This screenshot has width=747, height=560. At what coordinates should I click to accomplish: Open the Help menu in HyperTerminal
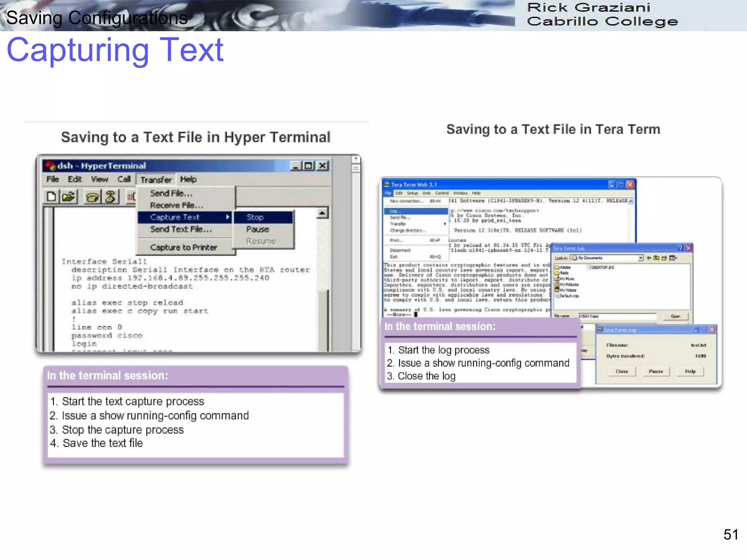[x=188, y=179]
